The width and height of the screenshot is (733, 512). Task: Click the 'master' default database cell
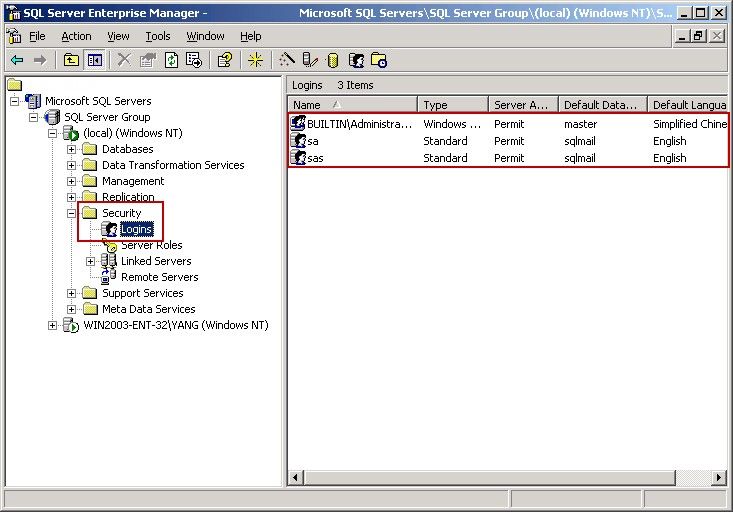(x=581, y=124)
